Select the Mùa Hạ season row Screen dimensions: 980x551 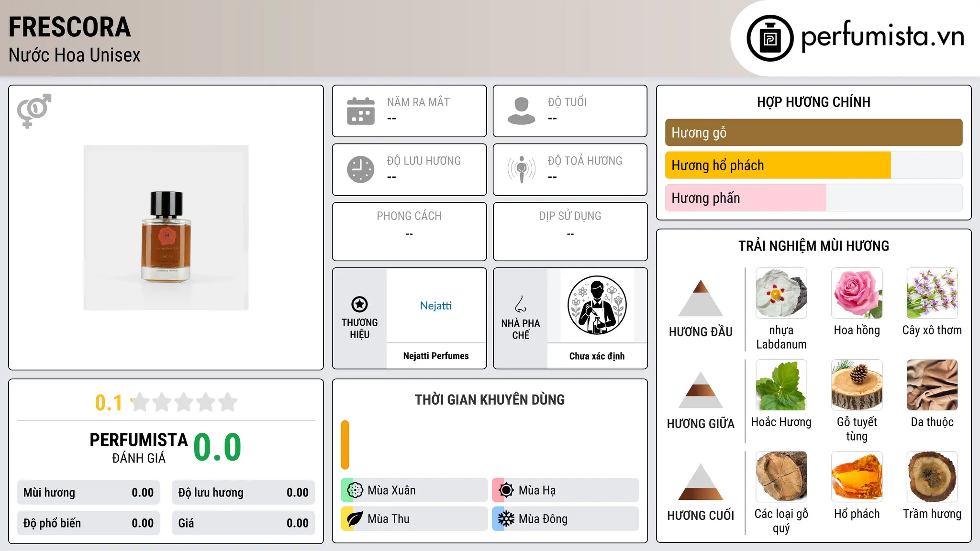(566, 490)
